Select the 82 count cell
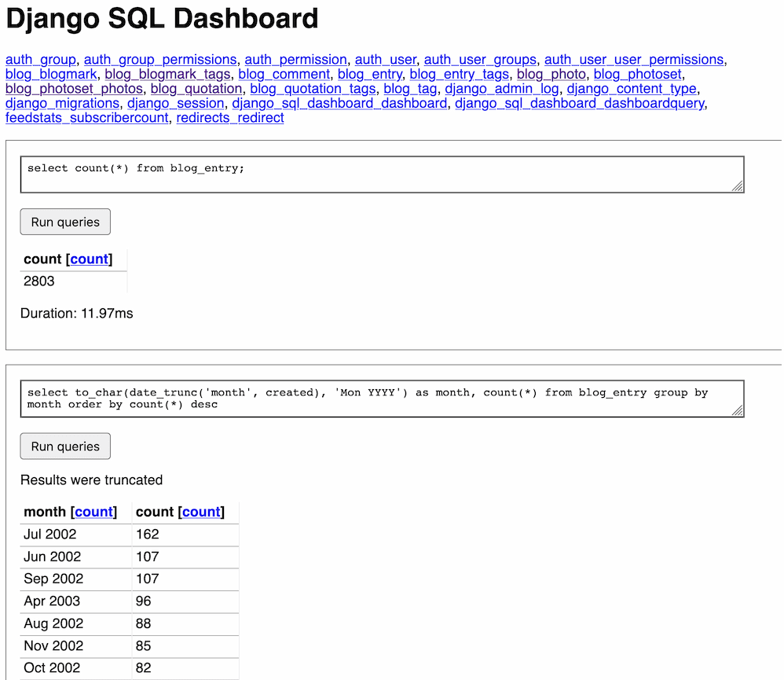Image resolution: width=784 pixels, height=680 pixels. coord(185,668)
